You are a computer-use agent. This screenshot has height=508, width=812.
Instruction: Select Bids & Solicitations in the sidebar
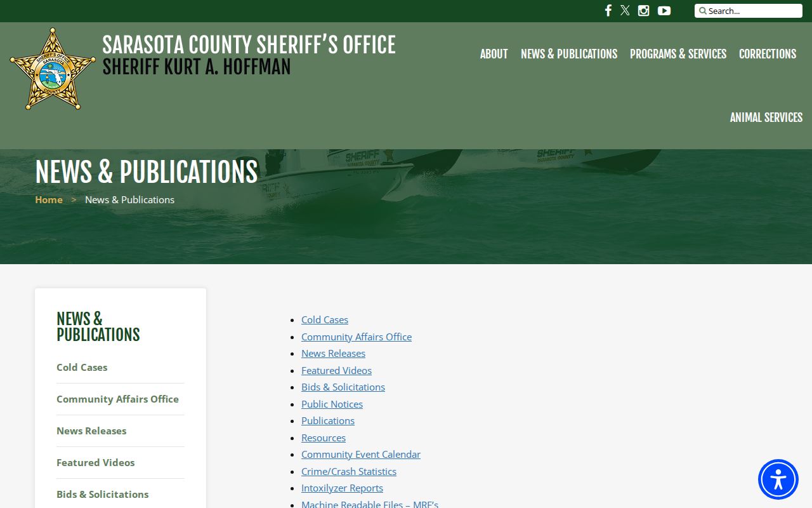[x=103, y=494]
